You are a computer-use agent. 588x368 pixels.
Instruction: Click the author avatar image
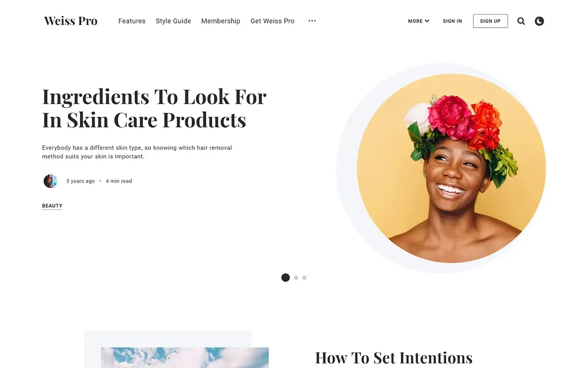50,181
